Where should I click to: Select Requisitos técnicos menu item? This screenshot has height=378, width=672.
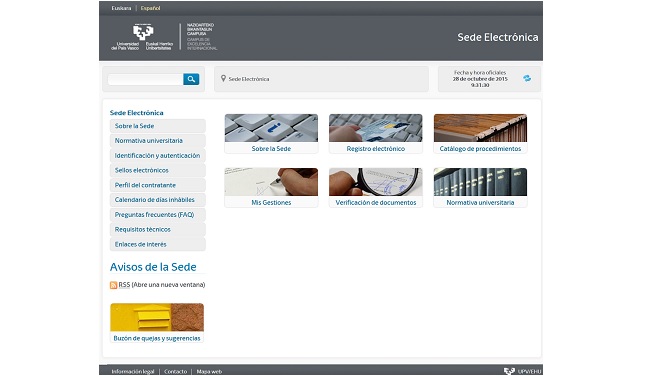coord(158,229)
